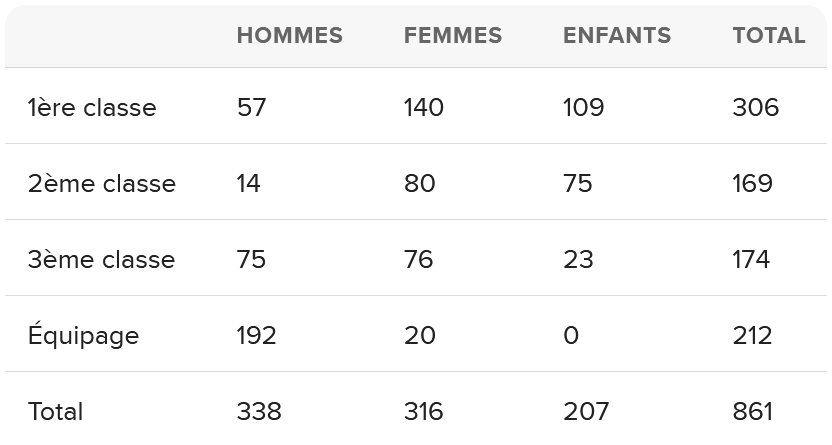Click the value 23 in 3ème classe

[x=578, y=259]
